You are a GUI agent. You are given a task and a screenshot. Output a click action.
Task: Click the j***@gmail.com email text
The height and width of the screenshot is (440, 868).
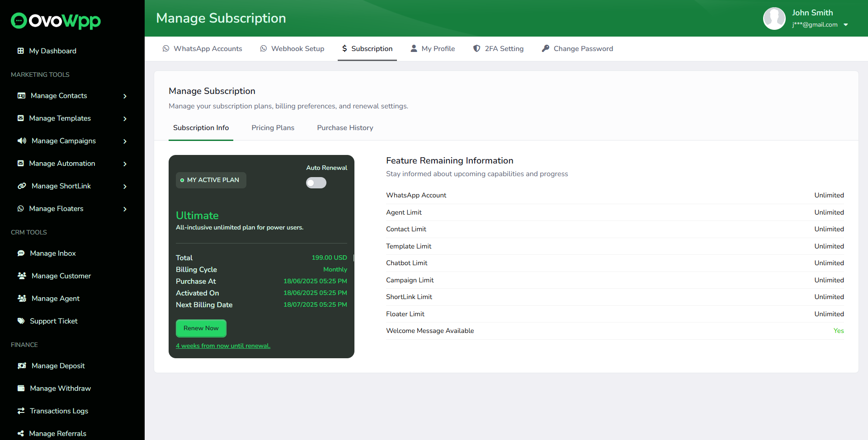click(x=815, y=25)
